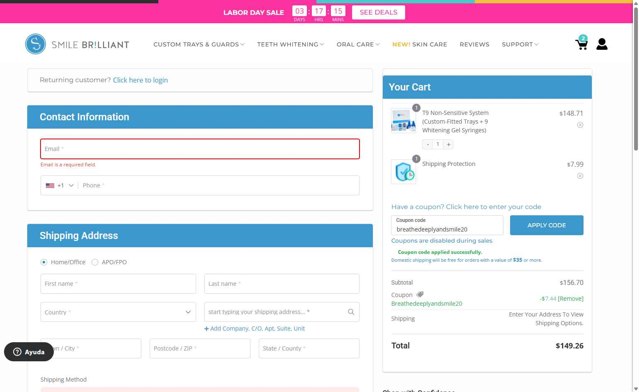639x392 pixels.
Task: Click the $149.26 total amount
Action: (569, 346)
